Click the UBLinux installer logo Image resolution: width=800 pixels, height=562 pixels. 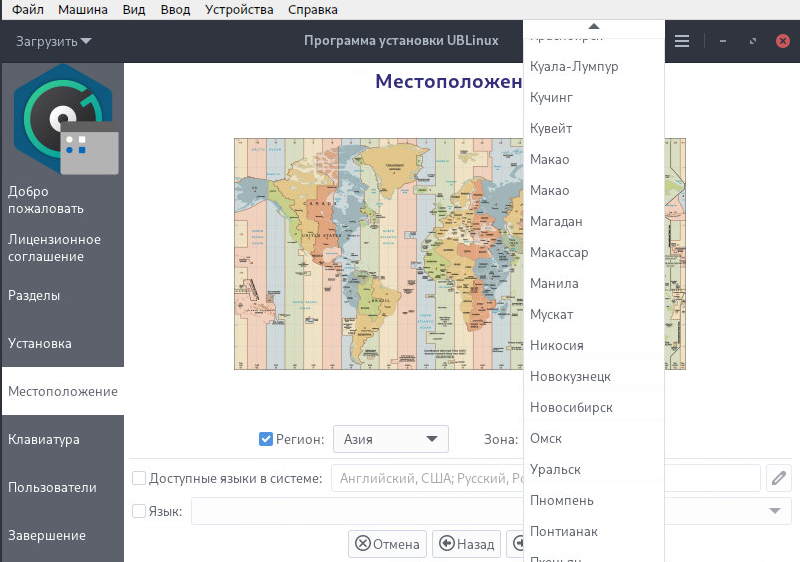point(62,118)
